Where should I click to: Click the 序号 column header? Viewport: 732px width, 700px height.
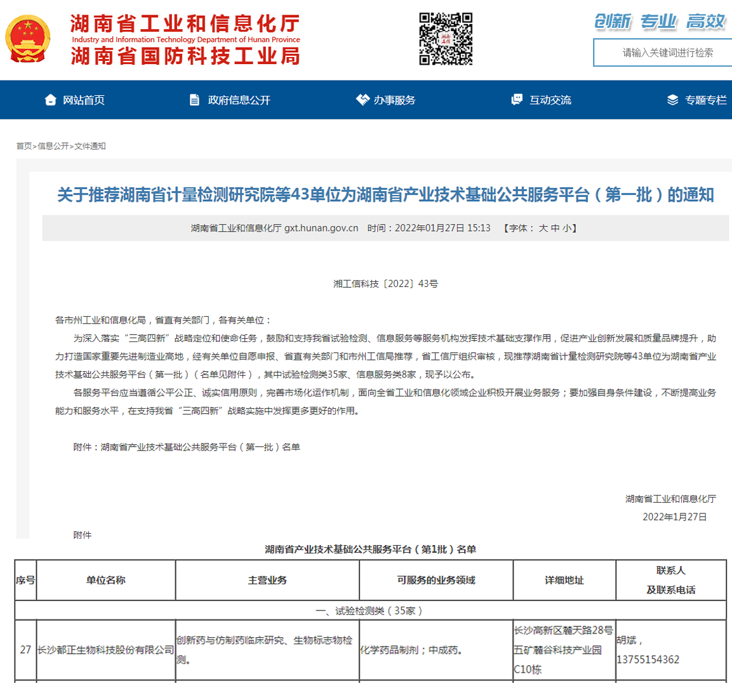tap(25, 580)
